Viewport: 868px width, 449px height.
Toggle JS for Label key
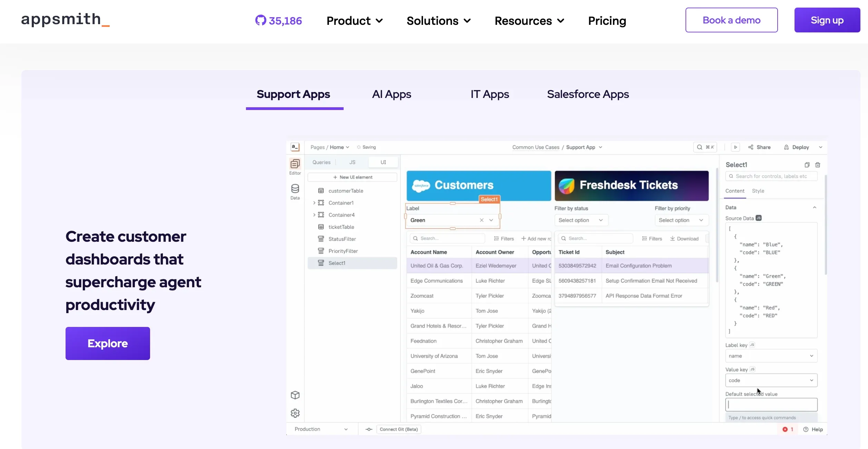pos(752,345)
